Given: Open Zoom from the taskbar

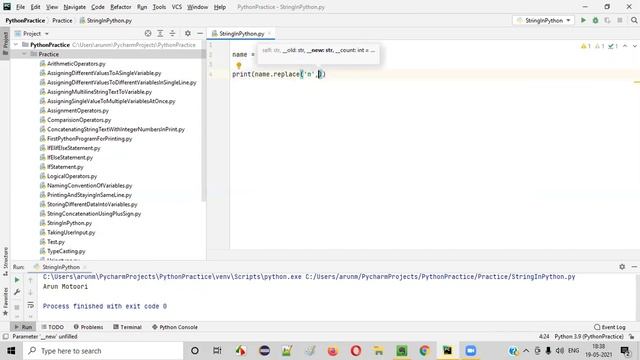Looking at the screenshot, I should [x=470, y=351].
